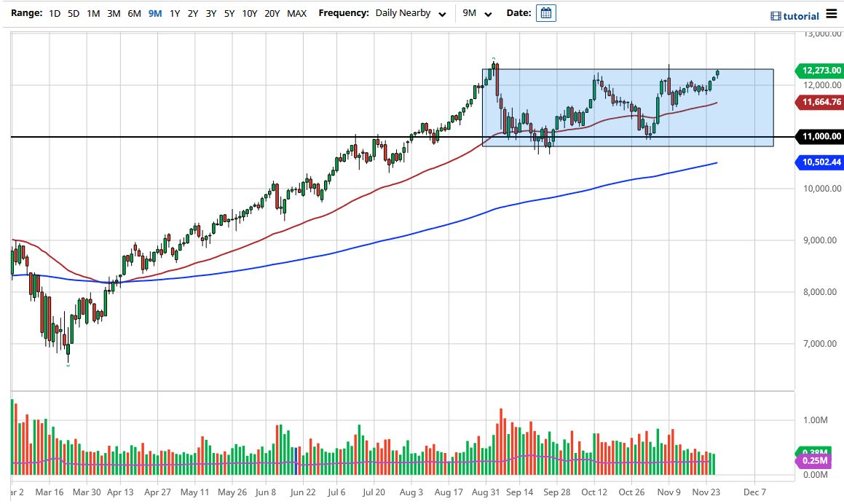Select the 20Y range option
The image size is (844, 504).
coord(272,12)
